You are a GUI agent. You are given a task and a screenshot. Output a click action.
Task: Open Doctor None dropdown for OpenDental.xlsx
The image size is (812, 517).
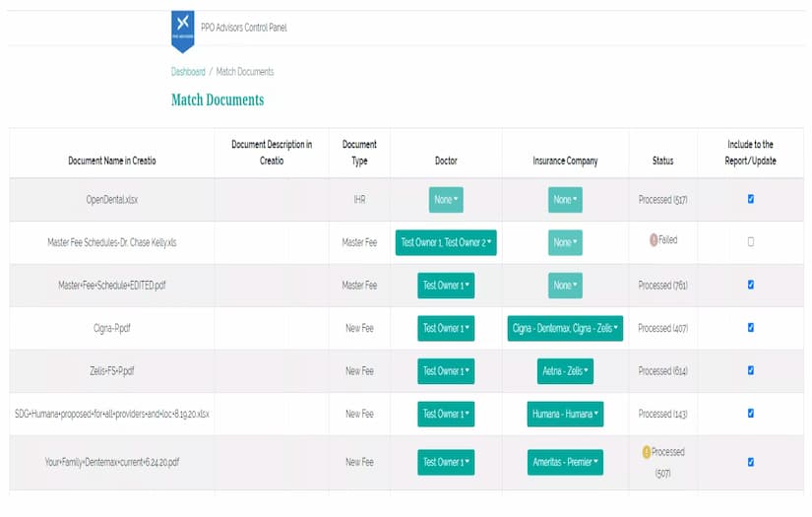coord(446,200)
